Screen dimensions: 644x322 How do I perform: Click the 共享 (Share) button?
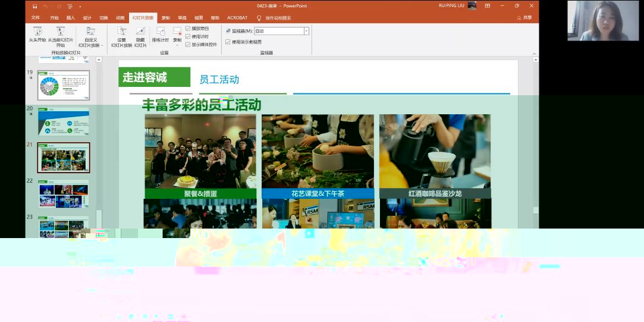pyautogui.click(x=524, y=18)
